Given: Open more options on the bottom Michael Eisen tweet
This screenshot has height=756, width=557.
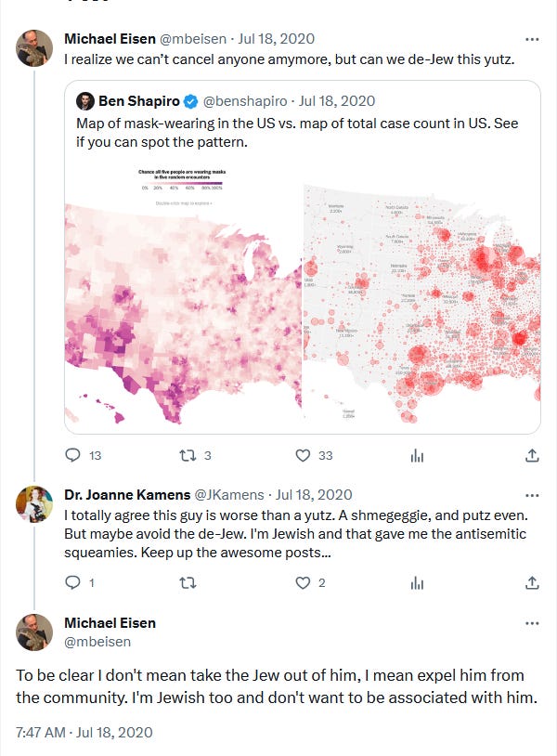Looking at the screenshot, I should point(532,623).
